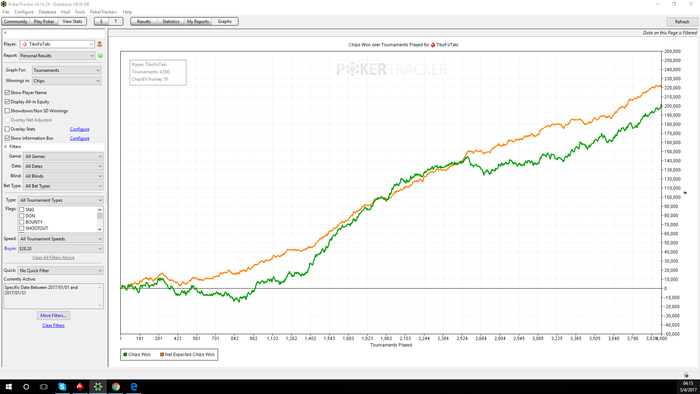Open the Windows Start menu
This screenshot has width=700, height=394.
[8, 386]
